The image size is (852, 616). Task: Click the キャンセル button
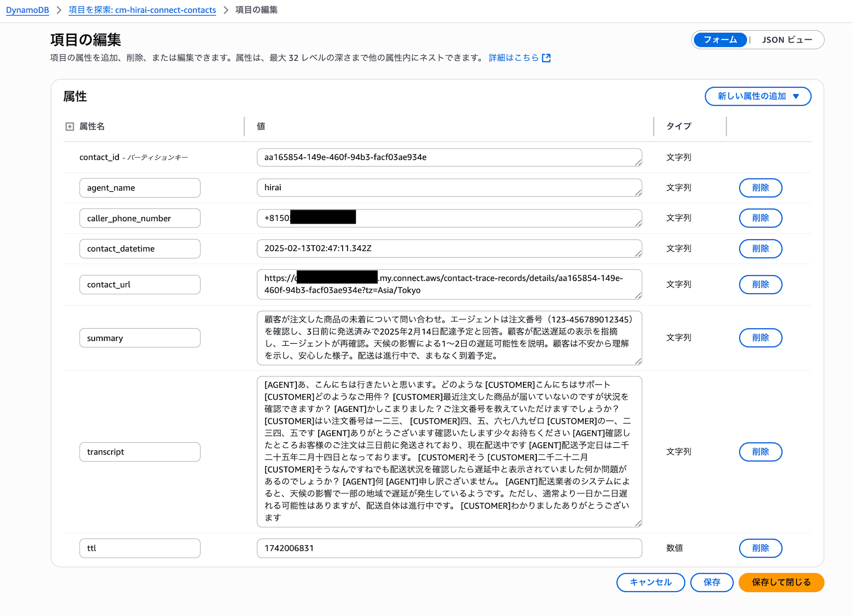[x=651, y=582]
